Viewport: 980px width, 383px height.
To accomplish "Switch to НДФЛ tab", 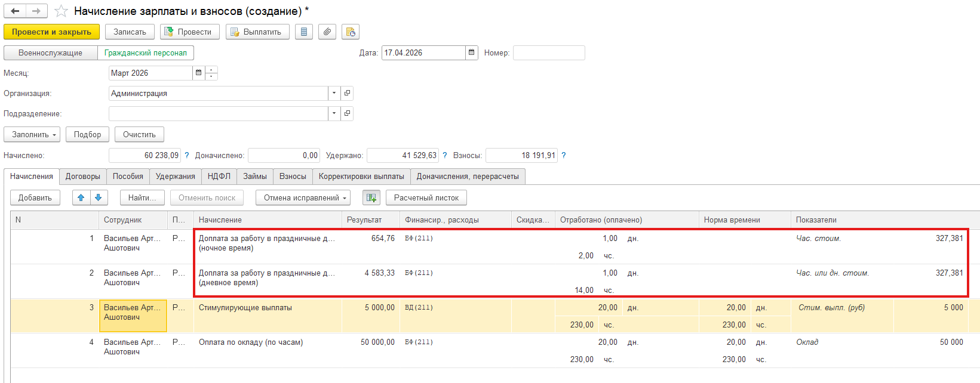I will tap(219, 176).
